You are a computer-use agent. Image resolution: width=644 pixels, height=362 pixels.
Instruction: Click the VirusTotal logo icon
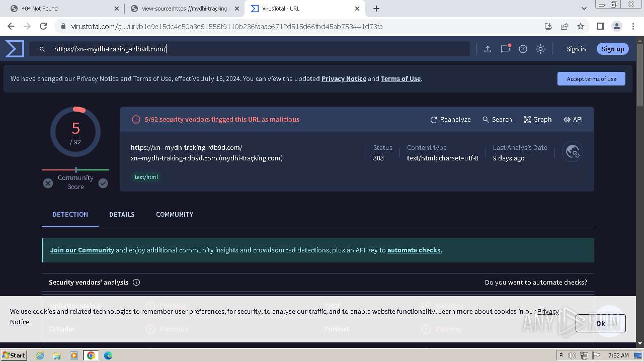coord(15,49)
